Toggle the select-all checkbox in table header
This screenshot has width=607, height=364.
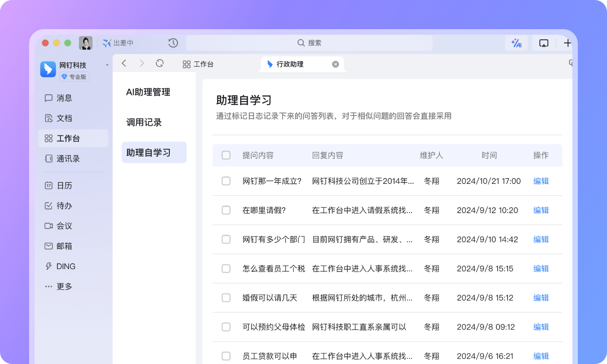pos(226,155)
